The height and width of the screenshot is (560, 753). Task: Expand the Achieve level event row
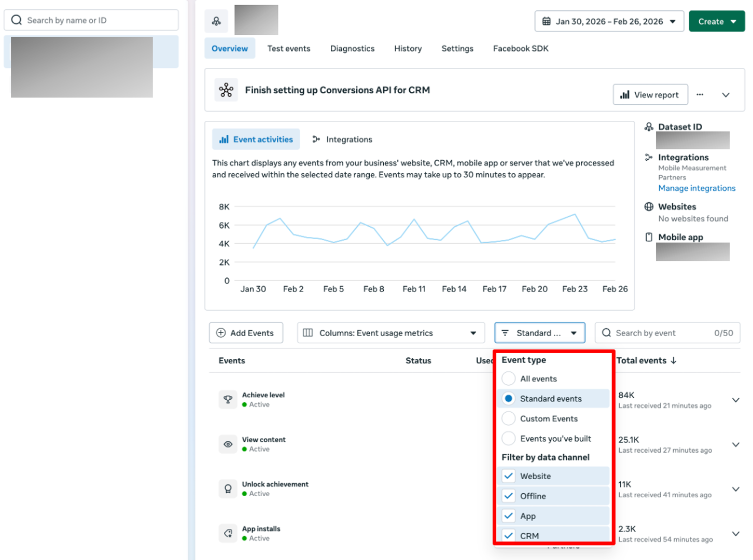[x=735, y=400]
